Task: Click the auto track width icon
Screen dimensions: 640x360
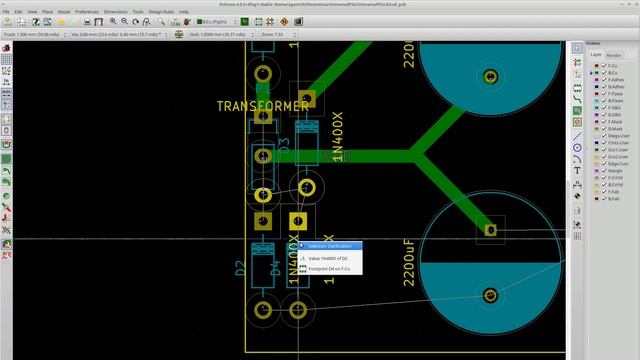Action: point(179,35)
